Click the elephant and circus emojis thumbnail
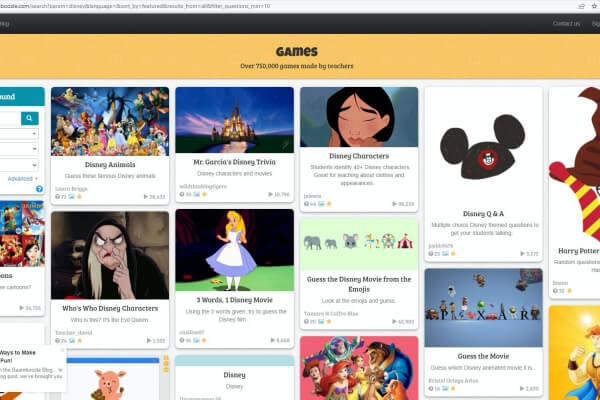 pyautogui.click(x=359, y=244)
